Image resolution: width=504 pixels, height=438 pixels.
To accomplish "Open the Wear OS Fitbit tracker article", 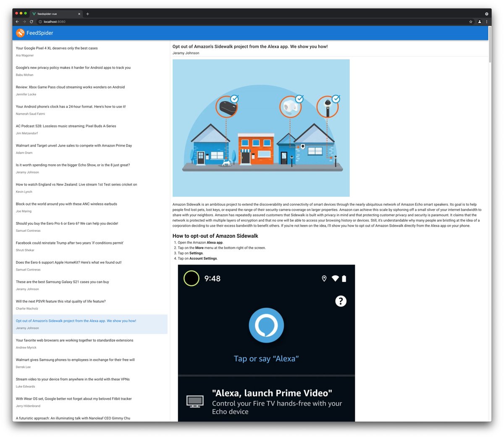I will 90,402.
